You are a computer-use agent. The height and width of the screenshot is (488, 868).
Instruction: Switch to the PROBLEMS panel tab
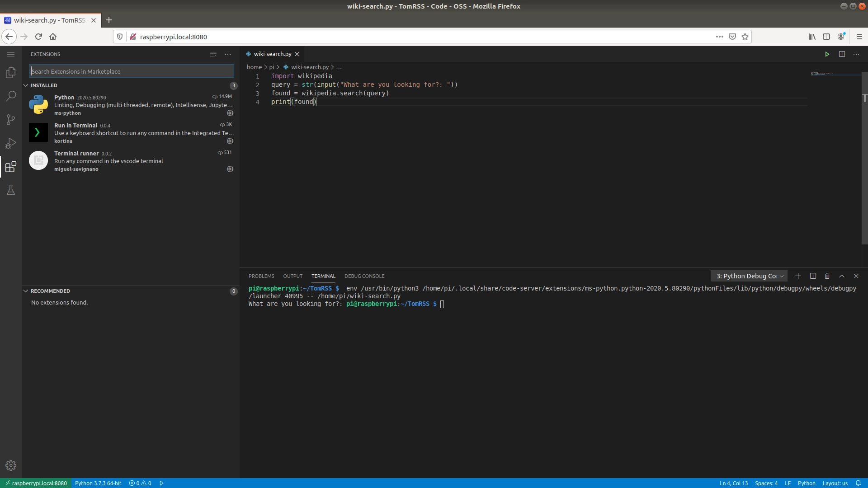point(261,276)
